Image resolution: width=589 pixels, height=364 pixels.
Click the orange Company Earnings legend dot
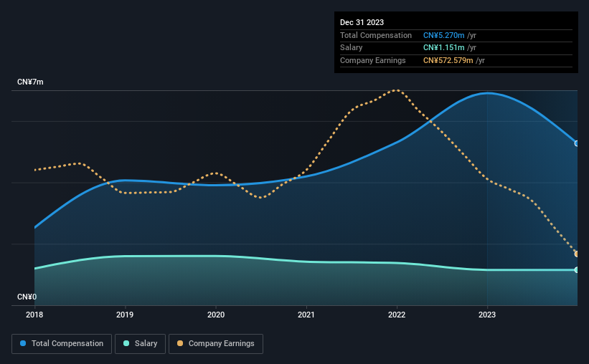180,343
